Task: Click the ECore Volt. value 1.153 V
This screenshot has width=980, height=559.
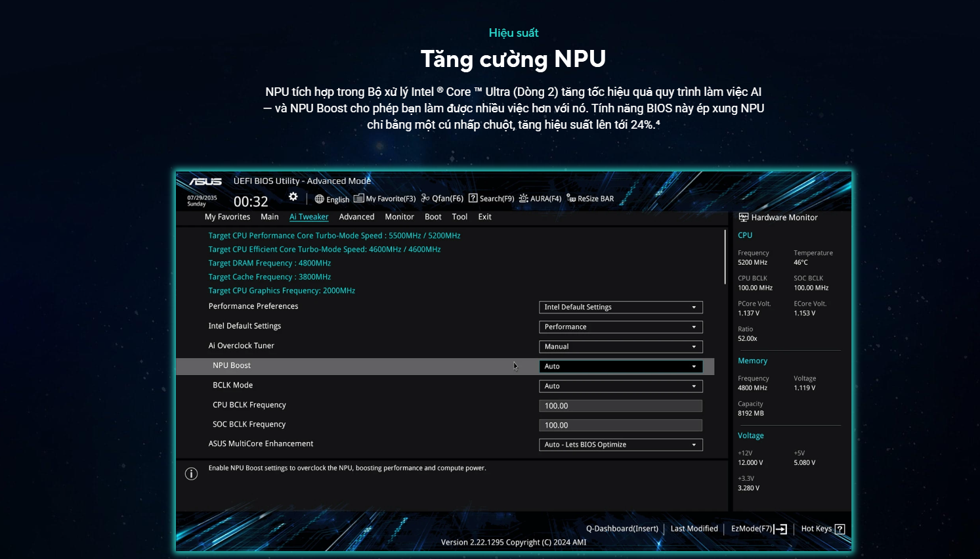Action: [805, 313]
